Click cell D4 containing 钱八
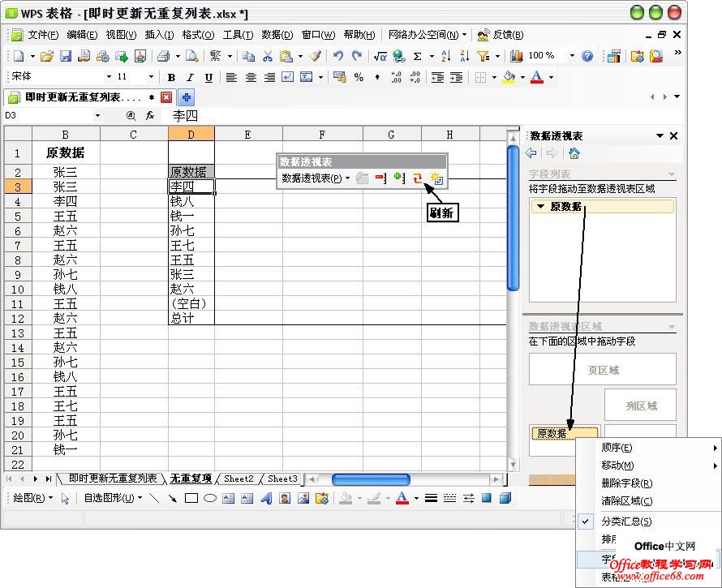The height and width of the screenshot is (588, 722). click(x=191, y=201)
